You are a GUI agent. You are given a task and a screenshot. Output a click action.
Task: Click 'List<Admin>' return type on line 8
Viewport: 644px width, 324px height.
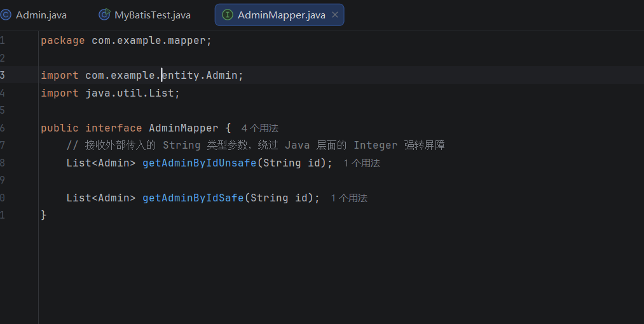[101, 163]
